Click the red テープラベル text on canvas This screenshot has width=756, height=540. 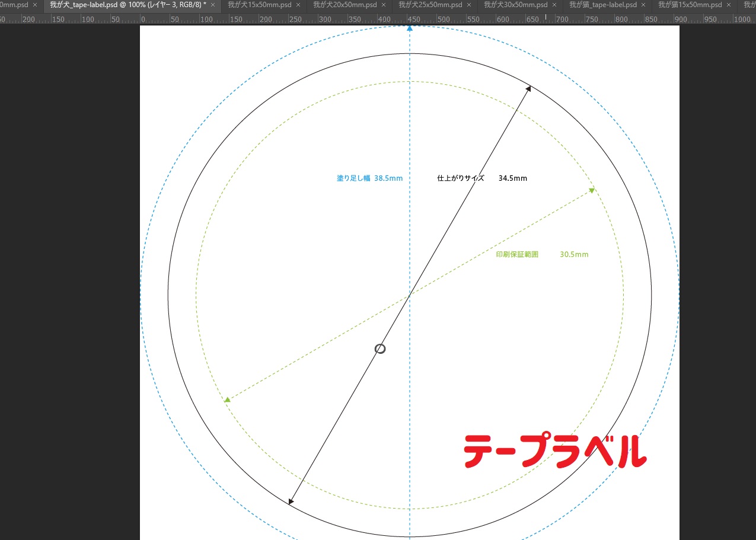(x=554, y=452)
